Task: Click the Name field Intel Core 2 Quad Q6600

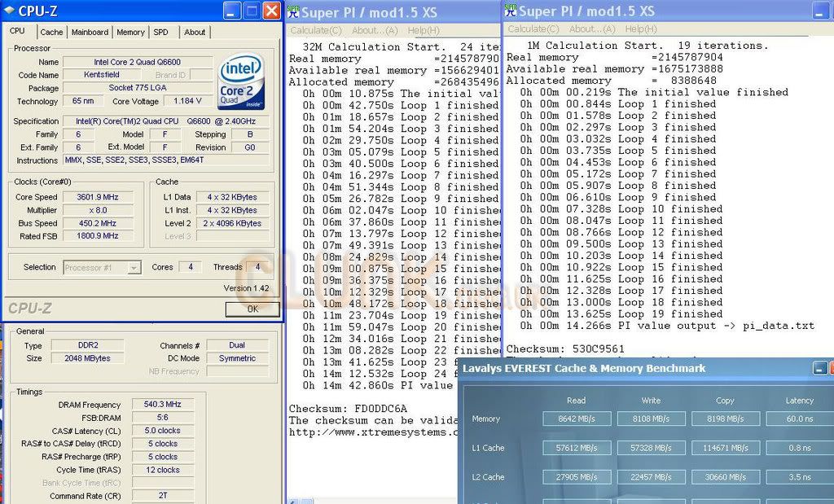Action: pos(138,62)
